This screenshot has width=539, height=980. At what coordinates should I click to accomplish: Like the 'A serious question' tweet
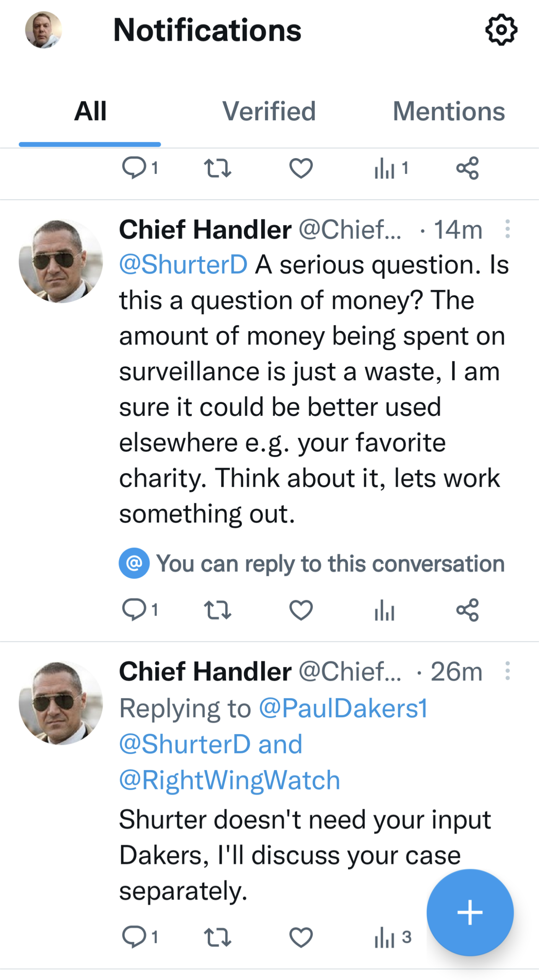tap(301, 609)
